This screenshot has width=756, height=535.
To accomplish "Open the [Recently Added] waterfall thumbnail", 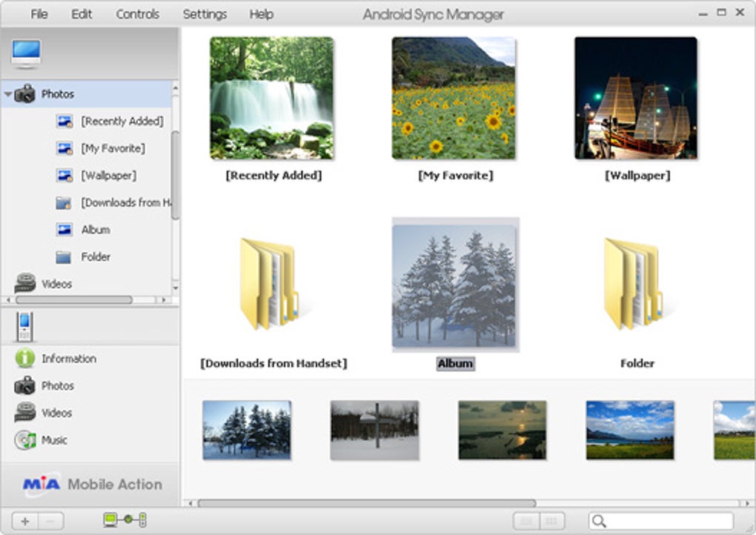I will click(x=272, y=99).
